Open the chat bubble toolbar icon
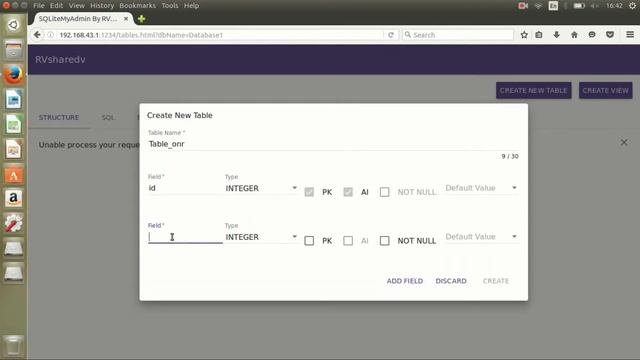640x360 pixels. tap(592, 35)
